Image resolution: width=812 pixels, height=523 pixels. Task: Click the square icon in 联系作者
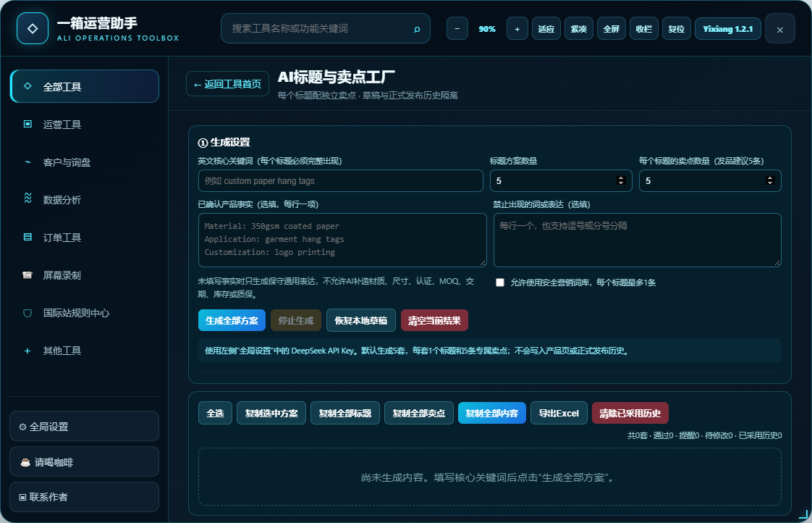pos(22,497)
